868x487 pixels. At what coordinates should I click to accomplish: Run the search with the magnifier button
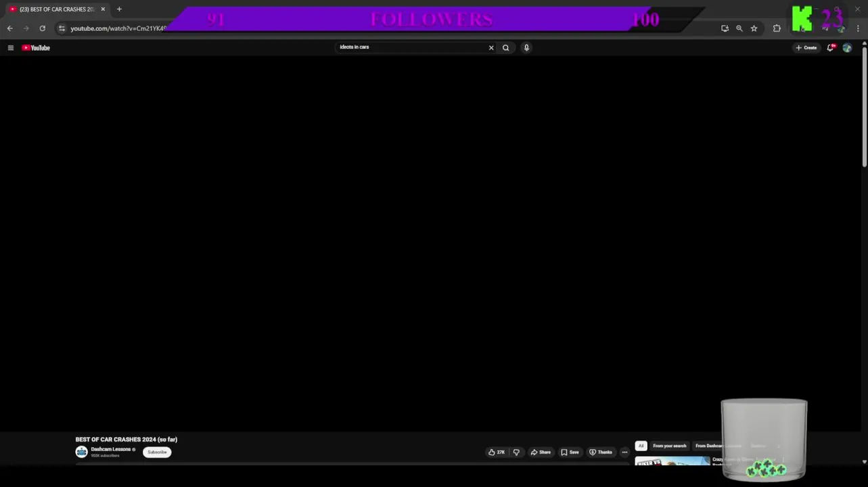coord(505,47)
